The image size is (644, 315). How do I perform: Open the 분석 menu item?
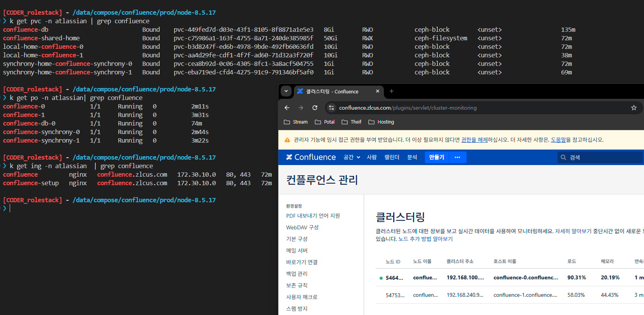coord(412,157)
